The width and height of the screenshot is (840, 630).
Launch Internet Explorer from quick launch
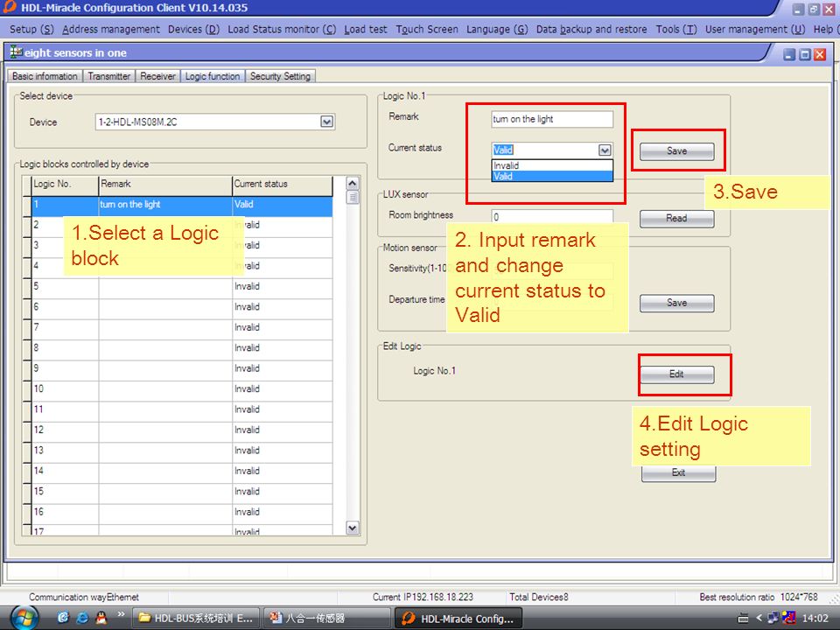(82, 618)
